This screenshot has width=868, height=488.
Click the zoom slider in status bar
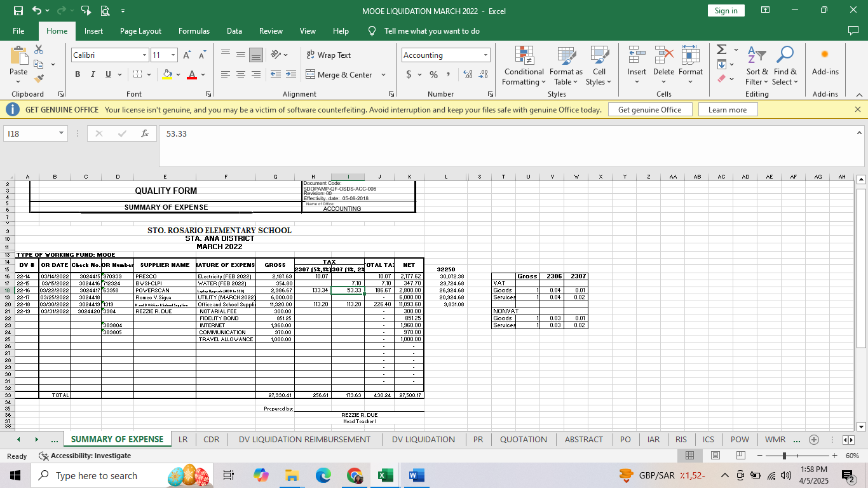(x=785, y=456)
